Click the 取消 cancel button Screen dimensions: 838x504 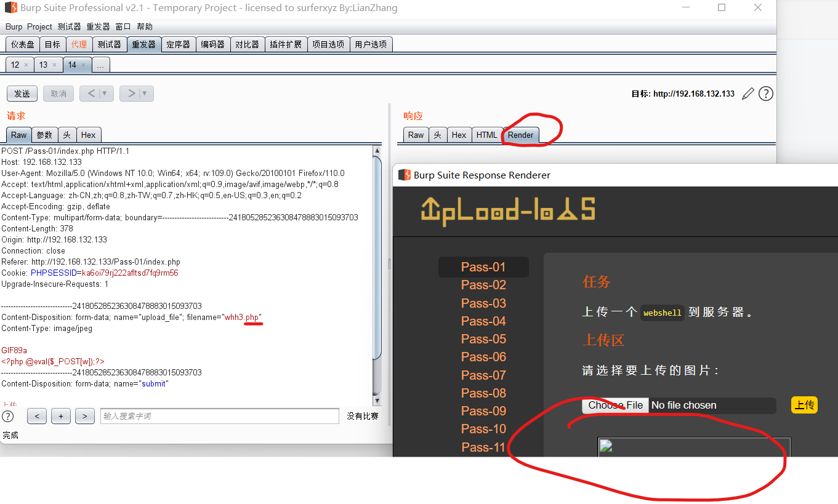(58, 94)
